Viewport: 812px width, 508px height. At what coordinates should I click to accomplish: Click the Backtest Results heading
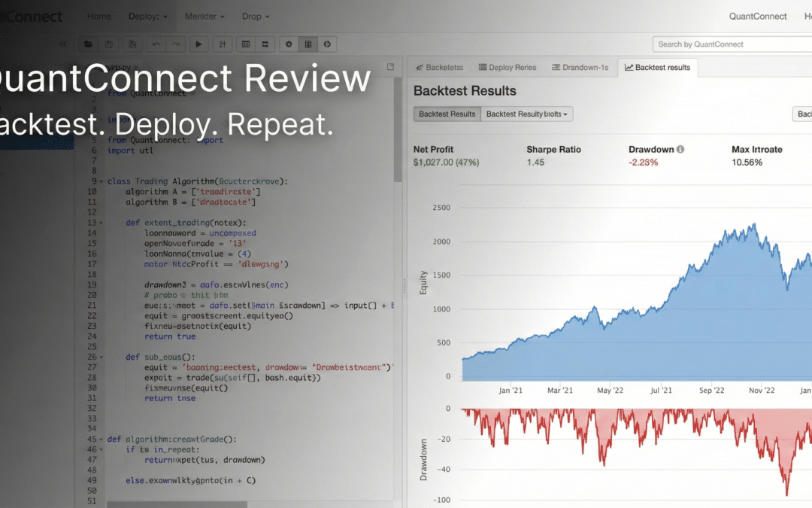coord(465,91)
